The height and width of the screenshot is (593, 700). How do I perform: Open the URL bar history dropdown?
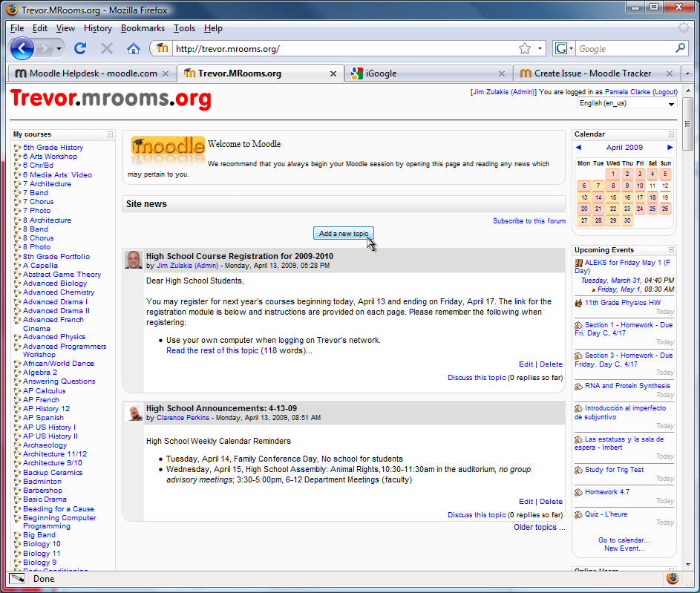[540, 48]
